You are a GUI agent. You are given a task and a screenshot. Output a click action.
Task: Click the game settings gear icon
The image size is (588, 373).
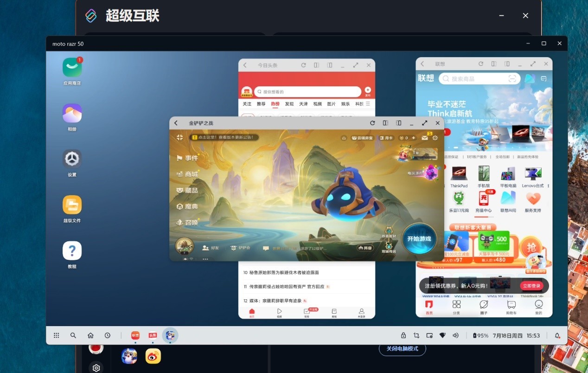435,138
